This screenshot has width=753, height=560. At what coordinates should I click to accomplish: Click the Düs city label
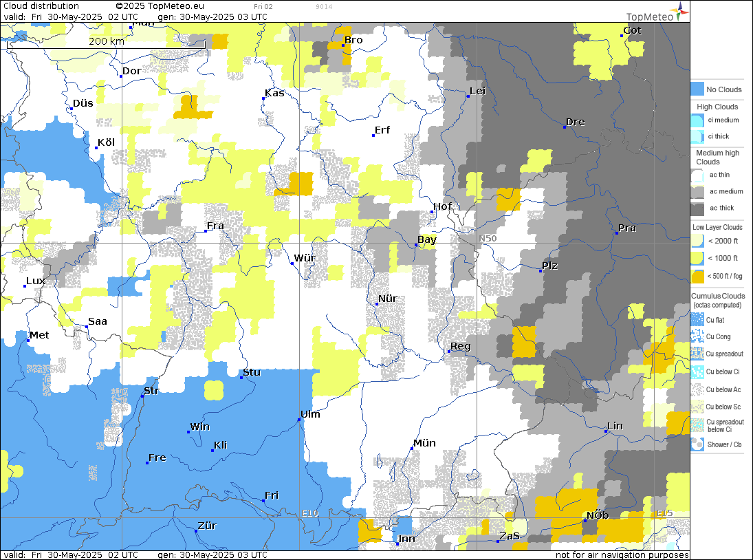(83, 103)
